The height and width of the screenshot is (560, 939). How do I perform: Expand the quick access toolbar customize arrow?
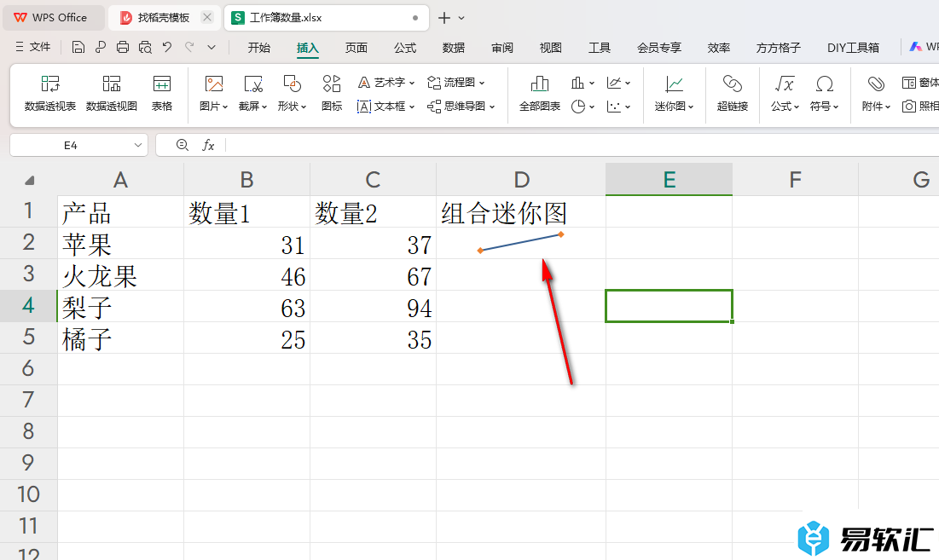pyautogui.click(x=212, y=47)
